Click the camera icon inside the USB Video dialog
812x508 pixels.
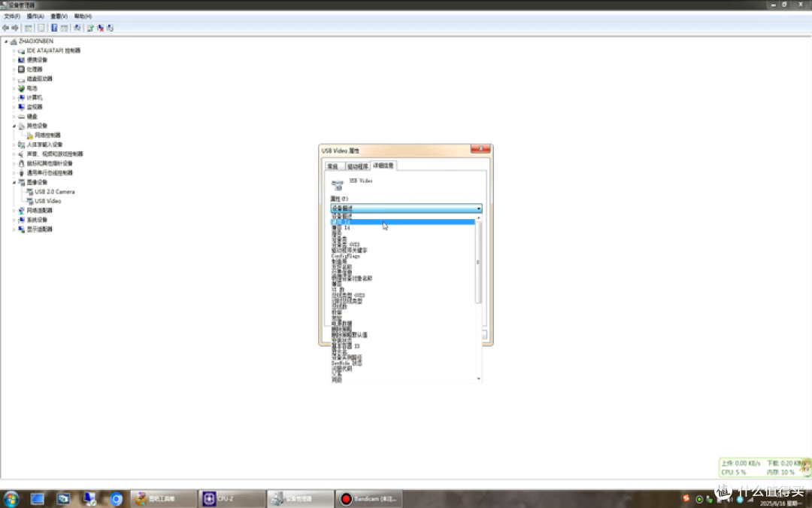pyautogui.click(x=338, y=184)
